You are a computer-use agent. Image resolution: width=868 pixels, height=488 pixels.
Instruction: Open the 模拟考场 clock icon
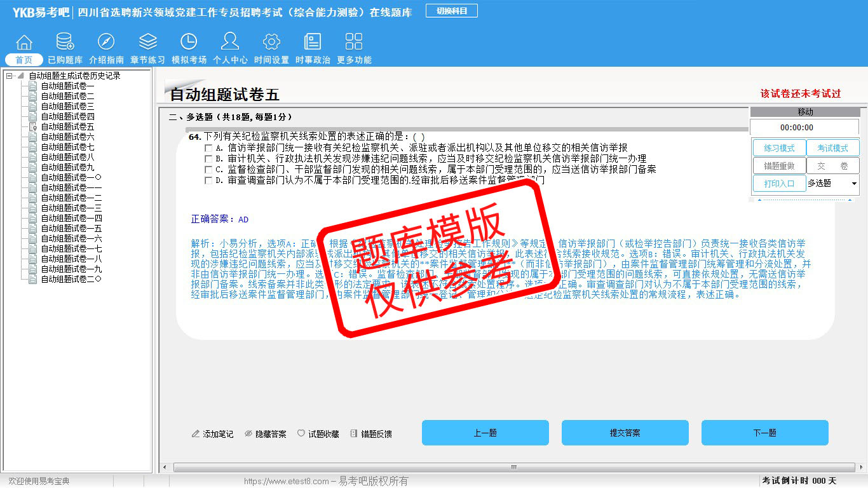pyautogui.click(x=189, y=42)
